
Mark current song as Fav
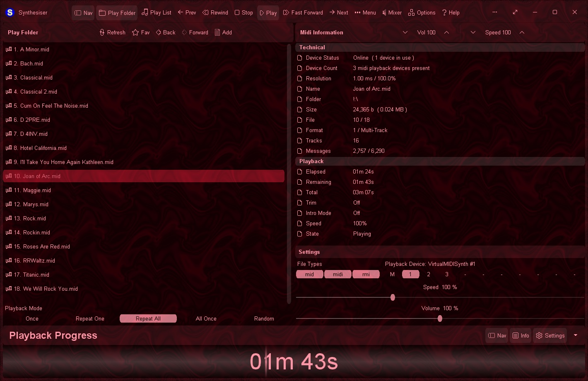[x=140, y=32]
